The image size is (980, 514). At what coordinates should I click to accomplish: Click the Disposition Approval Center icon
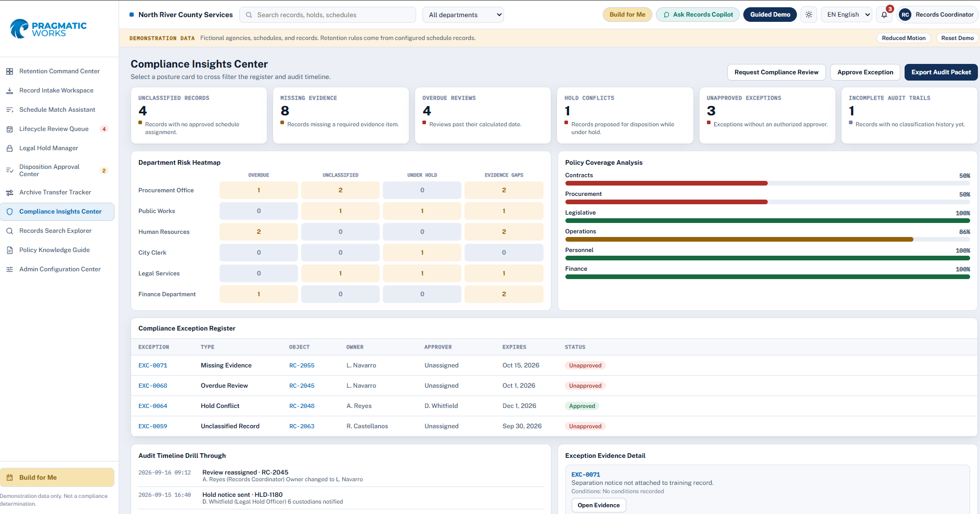tap(9, 170)
